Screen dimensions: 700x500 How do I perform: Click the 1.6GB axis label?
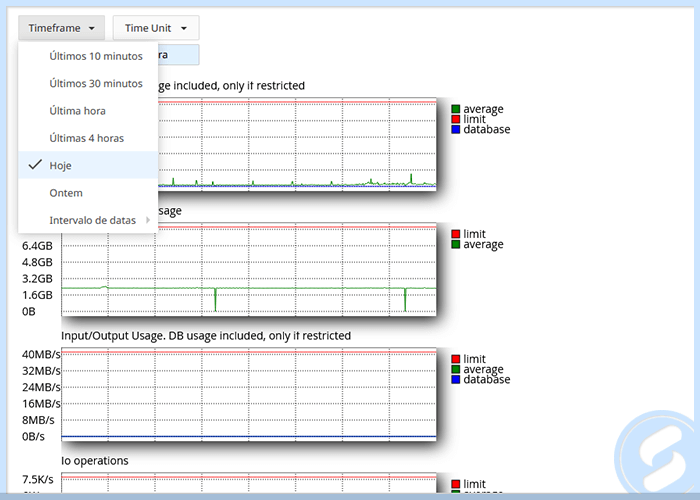38,295
